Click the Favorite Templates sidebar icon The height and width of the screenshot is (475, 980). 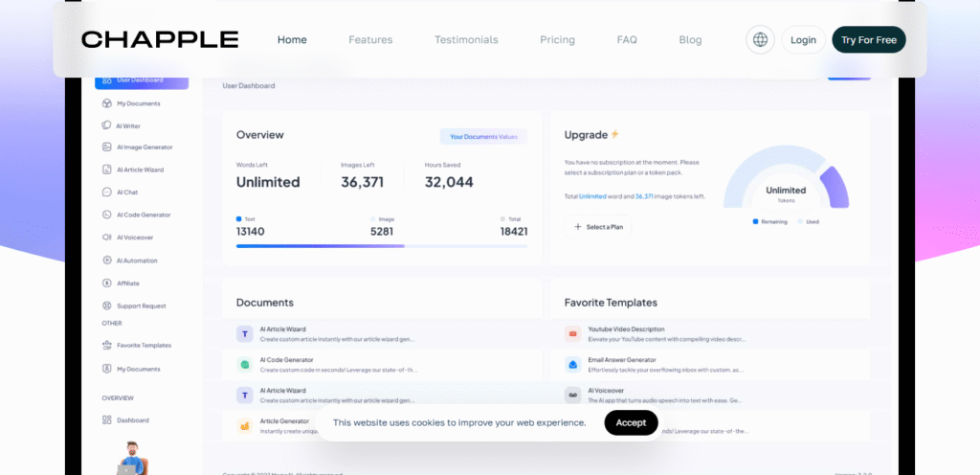click(106, 345)
